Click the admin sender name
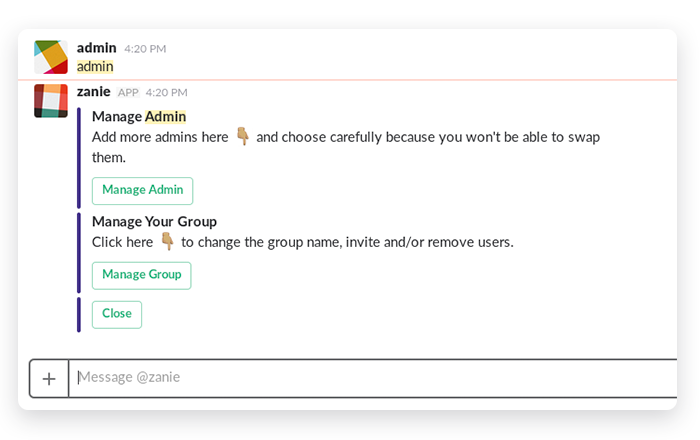The height and width of the screenshot is (440, 700). pos(96,47)
